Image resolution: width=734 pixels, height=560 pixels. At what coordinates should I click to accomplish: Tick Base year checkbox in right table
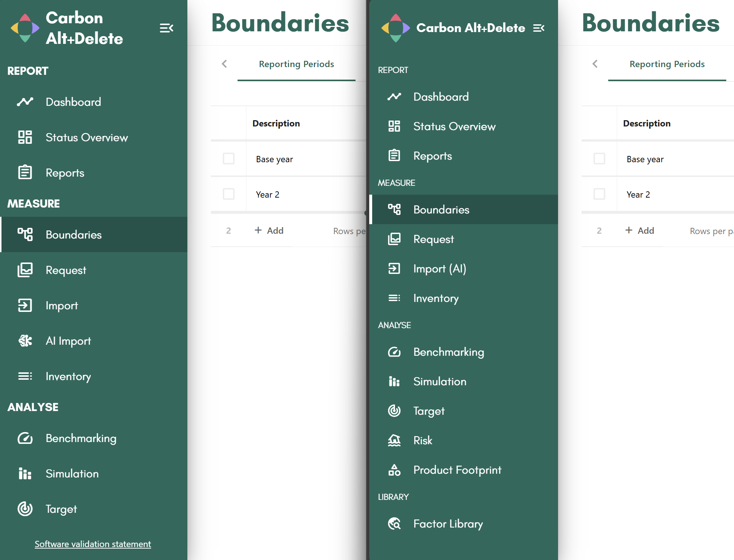[x=599, y=159]
